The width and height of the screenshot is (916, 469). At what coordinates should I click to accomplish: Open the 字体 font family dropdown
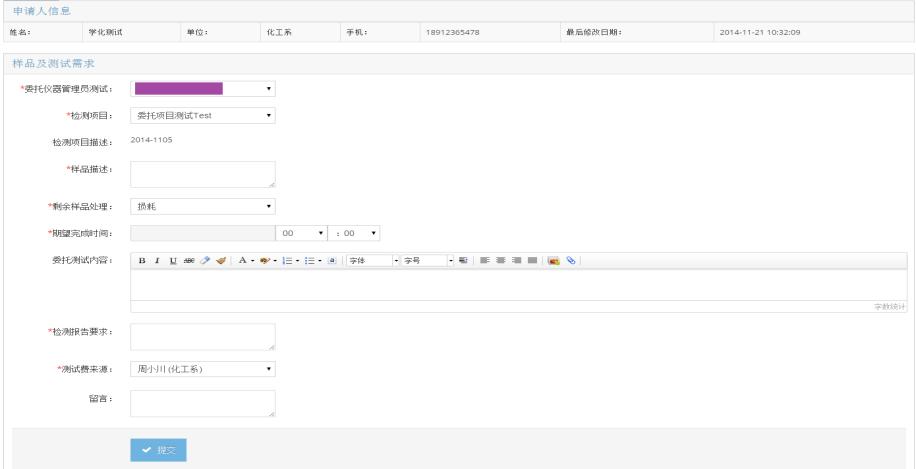(372, 261)
